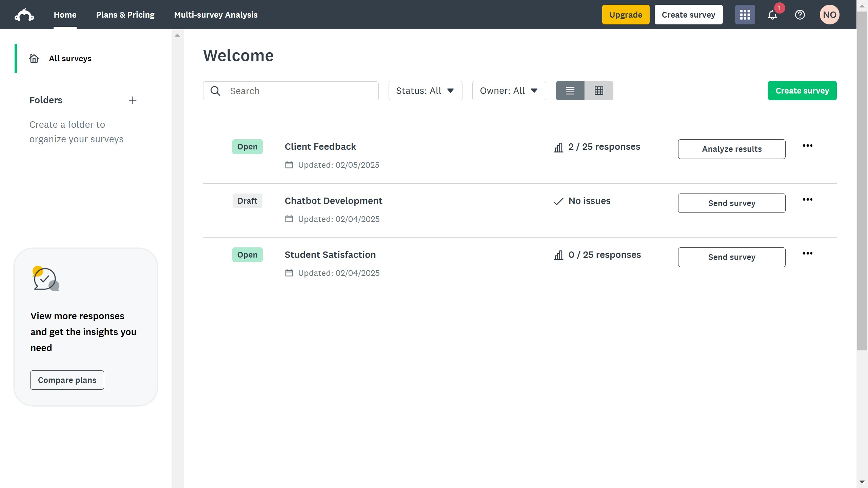Expand the Status: All dropdown
This screenshot has width=868, height=488.
(x=425, y=91)
